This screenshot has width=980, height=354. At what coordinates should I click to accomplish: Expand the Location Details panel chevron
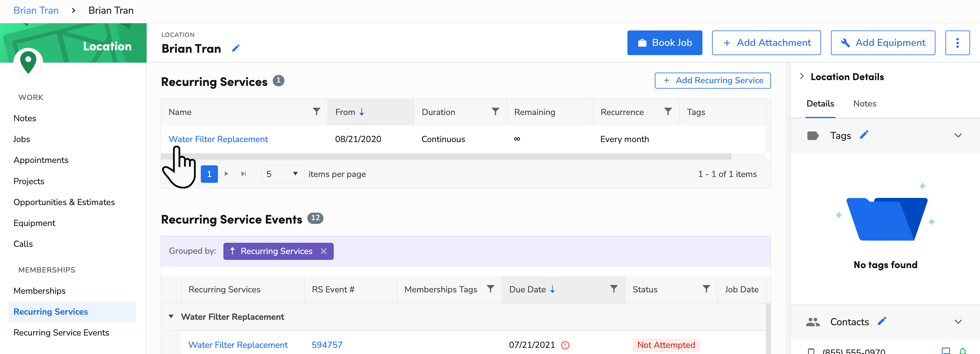point(801,76)
